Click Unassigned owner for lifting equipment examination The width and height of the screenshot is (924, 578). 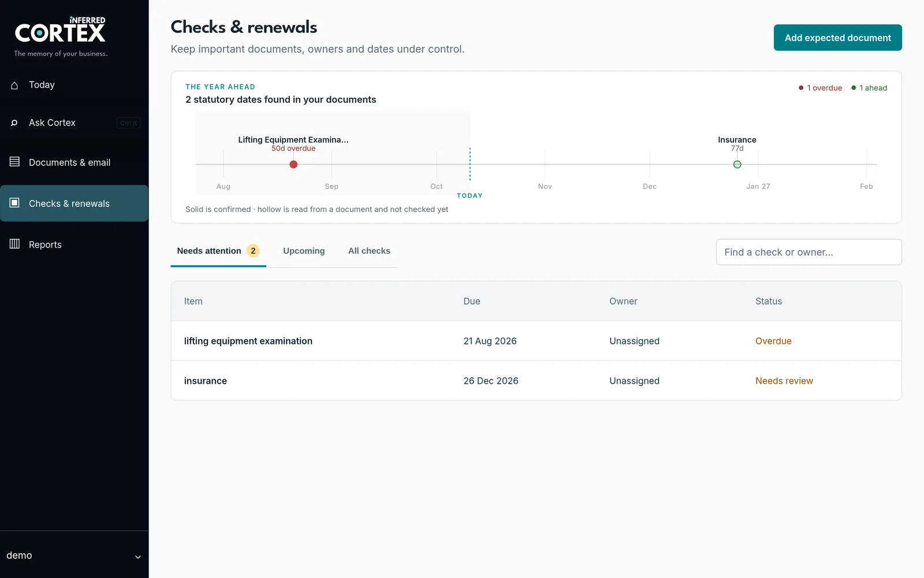[634, 341]
